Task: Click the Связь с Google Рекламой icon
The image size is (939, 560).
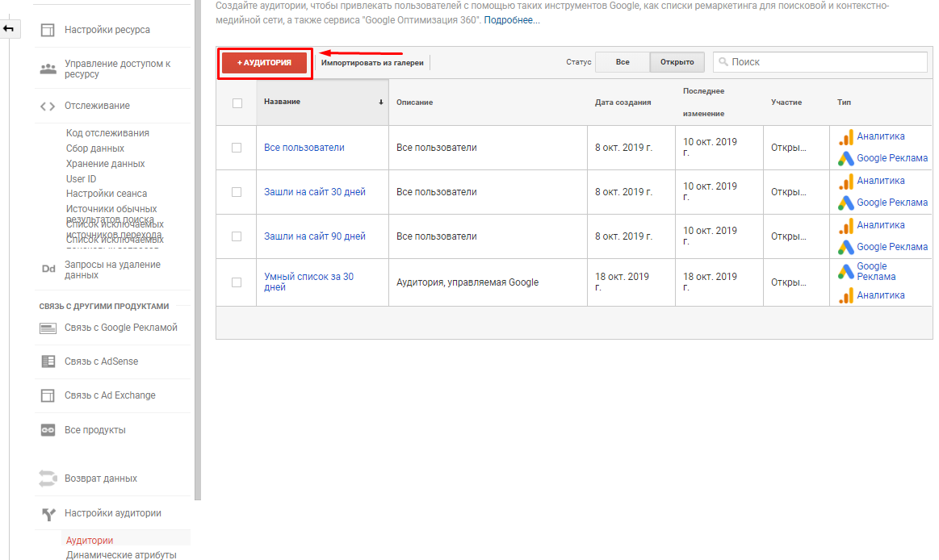Action: pyautogui.click(x=48, y=328)
